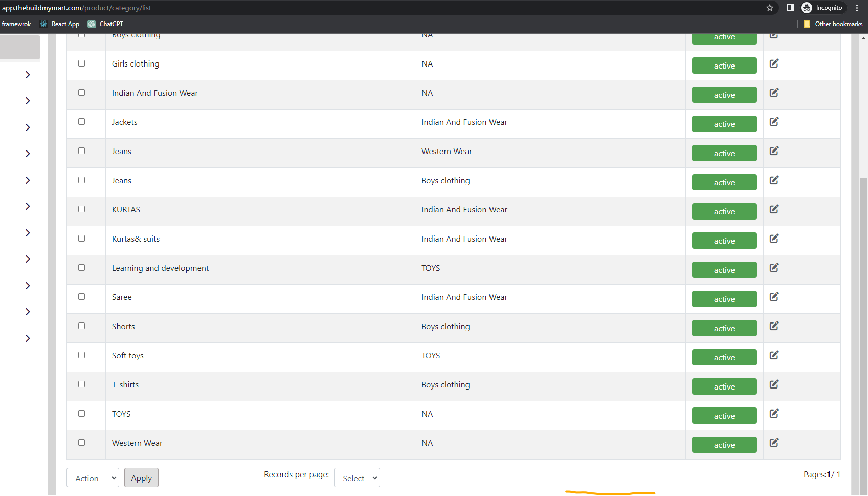
Task: Open the ChatGPT bookmark
Action: [105, 24]
